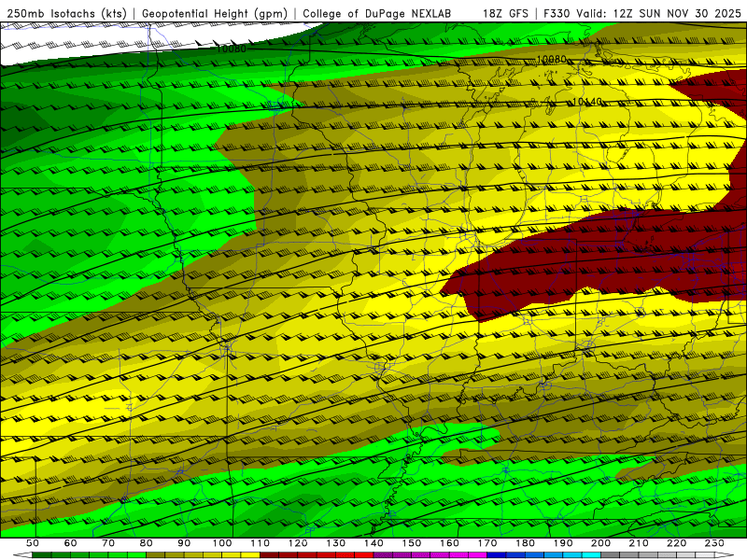Screen dimensions: 747x560
Task: Click the 140 label on the color scale
Action: click(373, 543)
